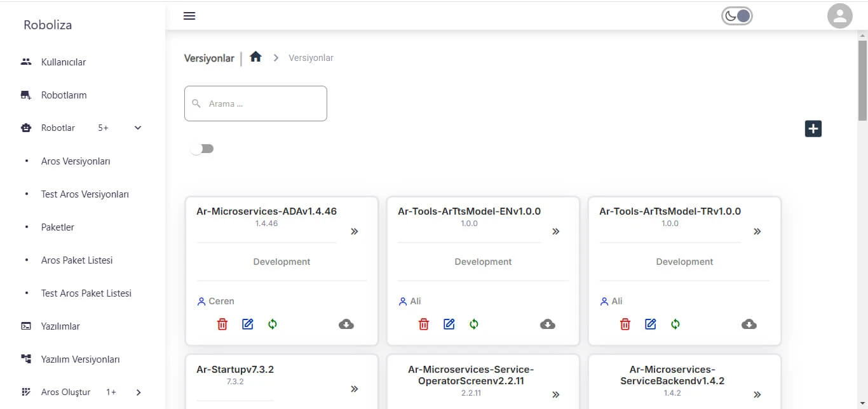Click the hamburger menu icon
This screenshot has width=868, height=409.
pyautogui.click(x=189, y=16)
